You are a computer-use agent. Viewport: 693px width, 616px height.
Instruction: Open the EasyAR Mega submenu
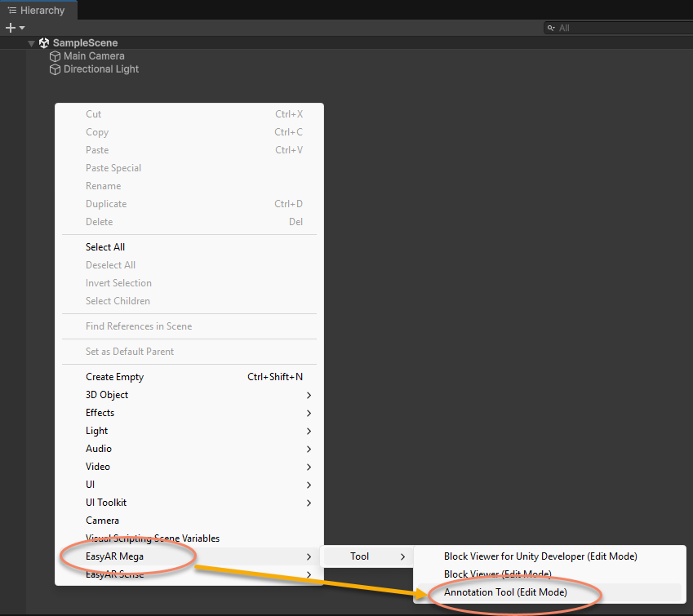pos(114,556)
